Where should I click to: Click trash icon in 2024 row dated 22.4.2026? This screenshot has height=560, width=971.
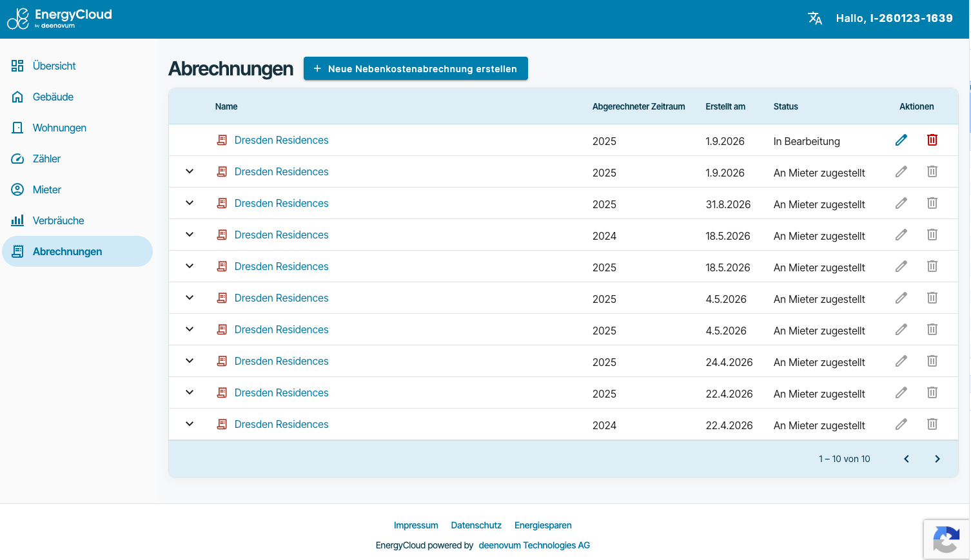[x=932, y=424]
